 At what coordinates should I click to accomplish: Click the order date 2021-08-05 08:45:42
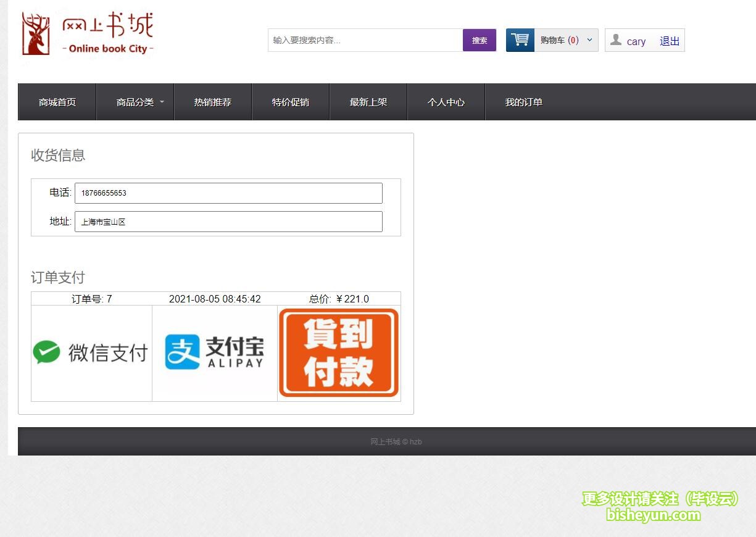click(215, 299)
